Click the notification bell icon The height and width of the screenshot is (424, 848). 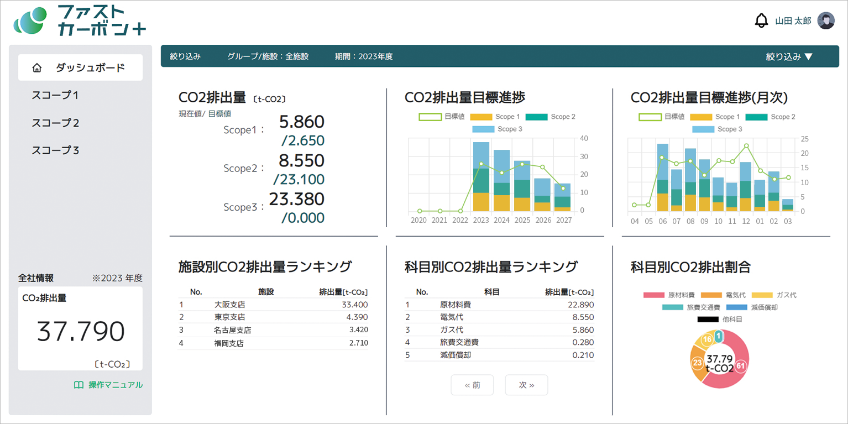tap(762, 20)
